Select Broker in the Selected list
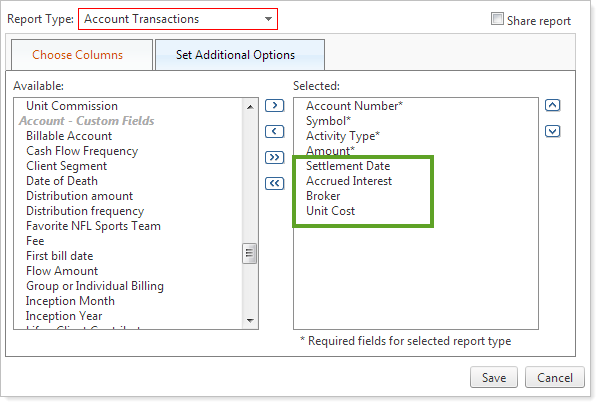This screenshot has height=406, width=600. [323, 196]
